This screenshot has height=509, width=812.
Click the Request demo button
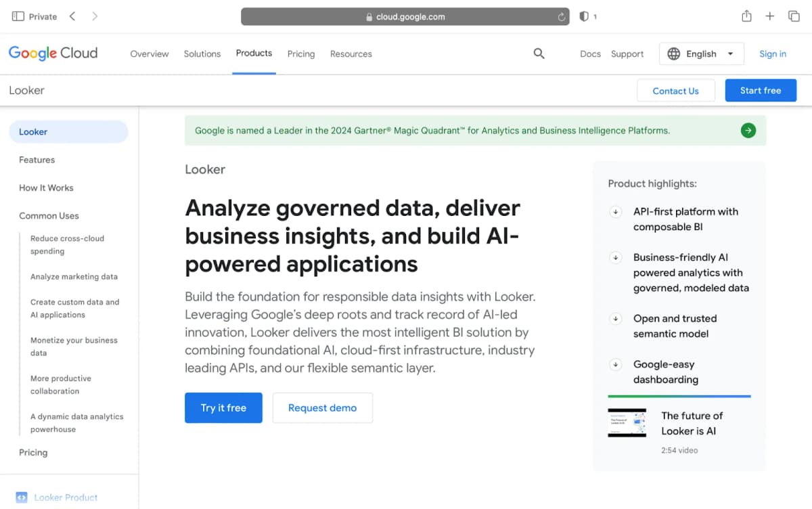coord(322,408)
